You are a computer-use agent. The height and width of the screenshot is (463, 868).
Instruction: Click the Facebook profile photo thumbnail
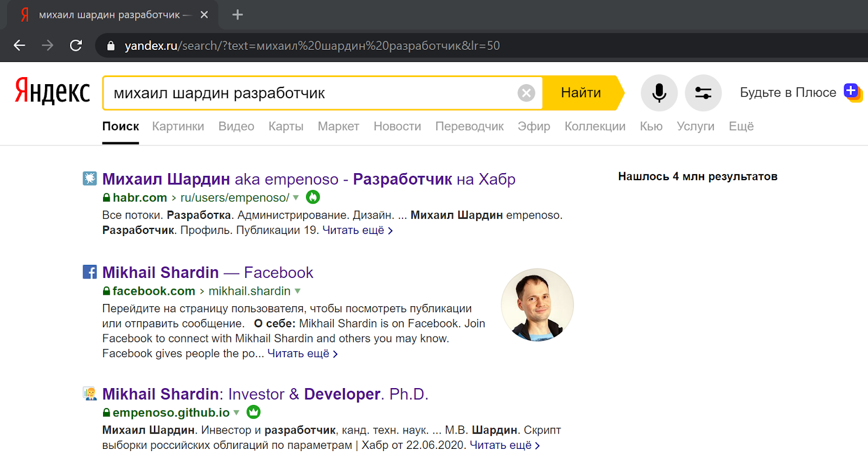[x=537, y=305]
